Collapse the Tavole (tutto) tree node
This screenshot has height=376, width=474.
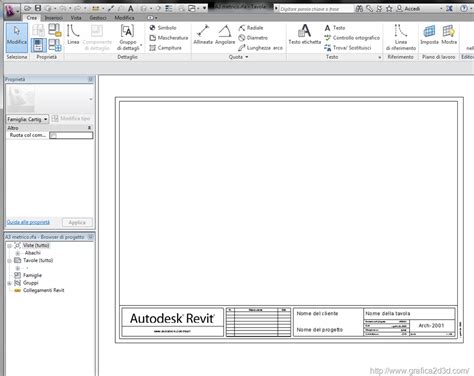pyautogui.click(x=10, y=261)
